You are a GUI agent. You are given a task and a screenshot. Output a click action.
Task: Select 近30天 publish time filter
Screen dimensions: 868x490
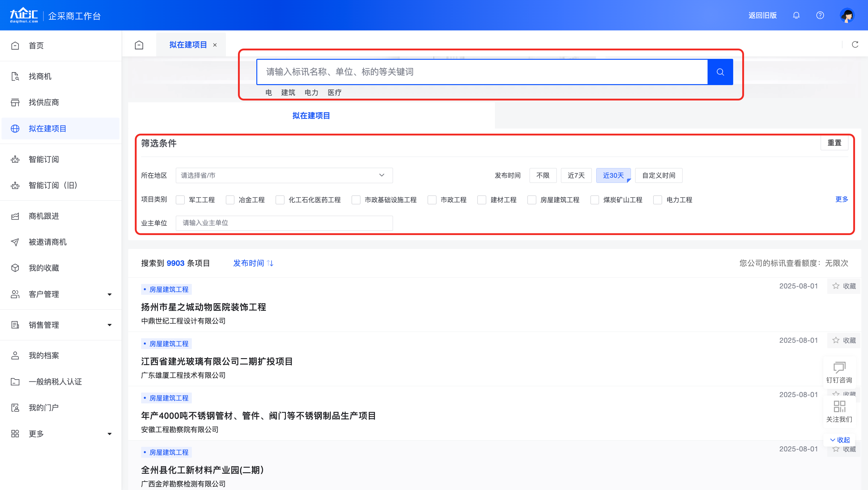click(613, 175)
